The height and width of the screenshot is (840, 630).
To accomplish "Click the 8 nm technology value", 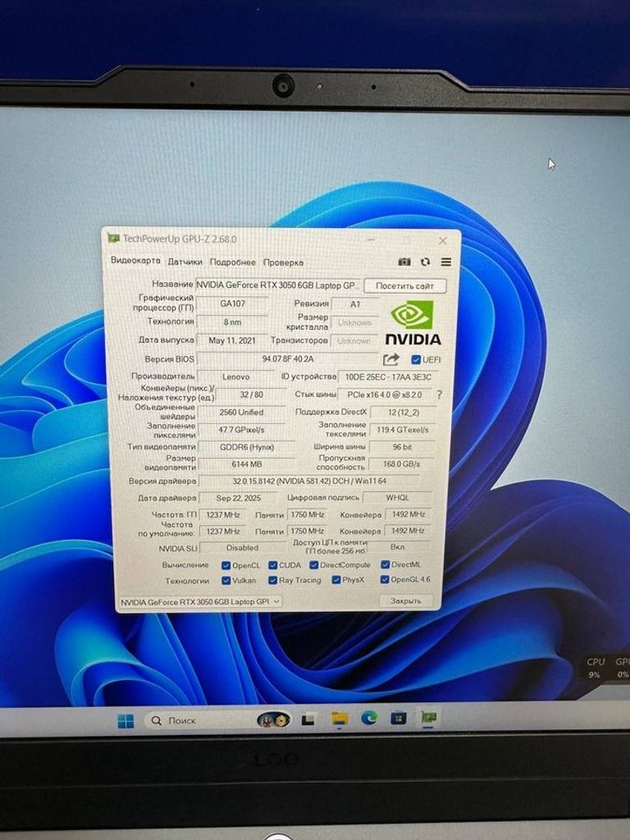I will [x=232, y=322].
